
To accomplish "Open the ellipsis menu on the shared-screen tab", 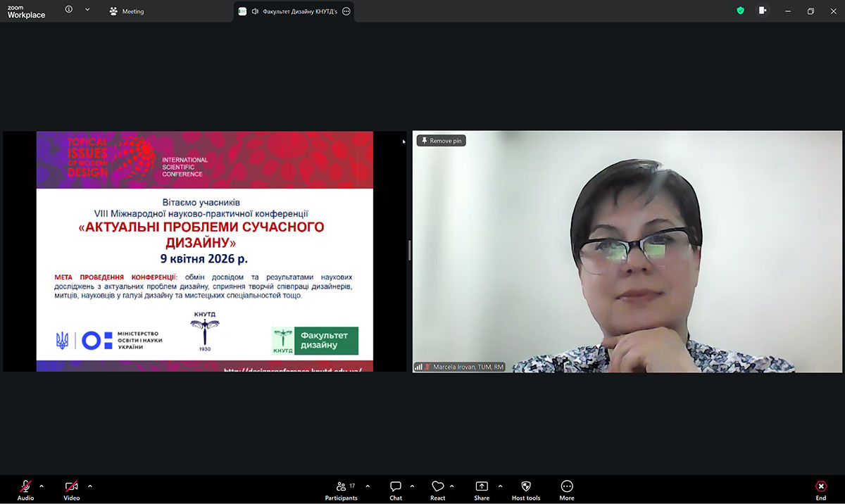I will point(346,11).
